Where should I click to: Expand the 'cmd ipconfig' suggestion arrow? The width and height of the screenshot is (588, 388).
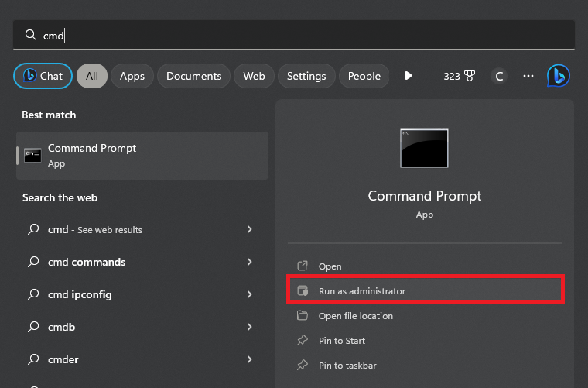click(249, 294)
